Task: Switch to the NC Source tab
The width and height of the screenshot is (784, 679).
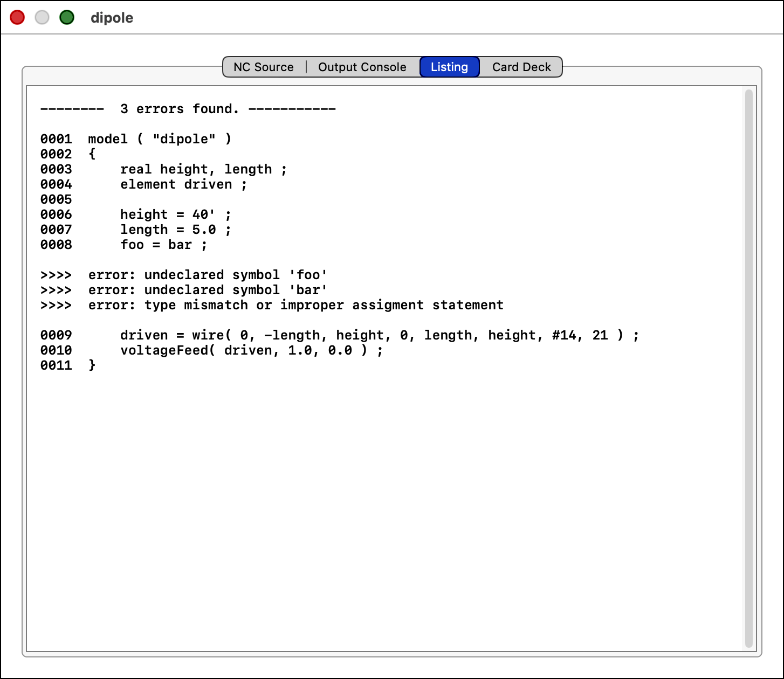Action: point(264,67)
